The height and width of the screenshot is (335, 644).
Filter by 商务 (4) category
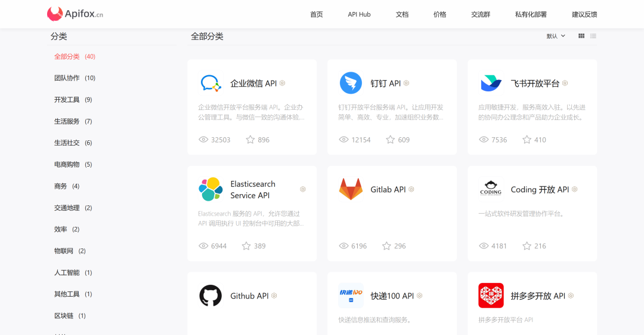(67, 186)
